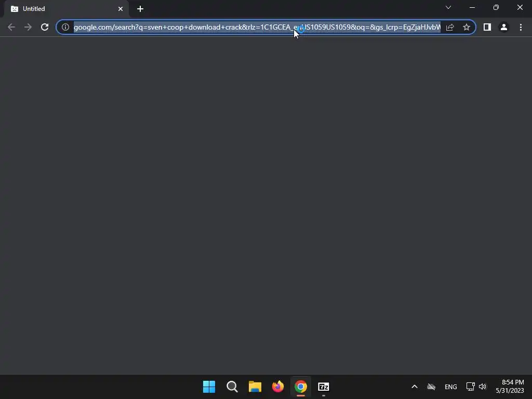This screenshot has height=399, width=532.
Task: Go forward to the next page
Action: (x=28, y=27)
